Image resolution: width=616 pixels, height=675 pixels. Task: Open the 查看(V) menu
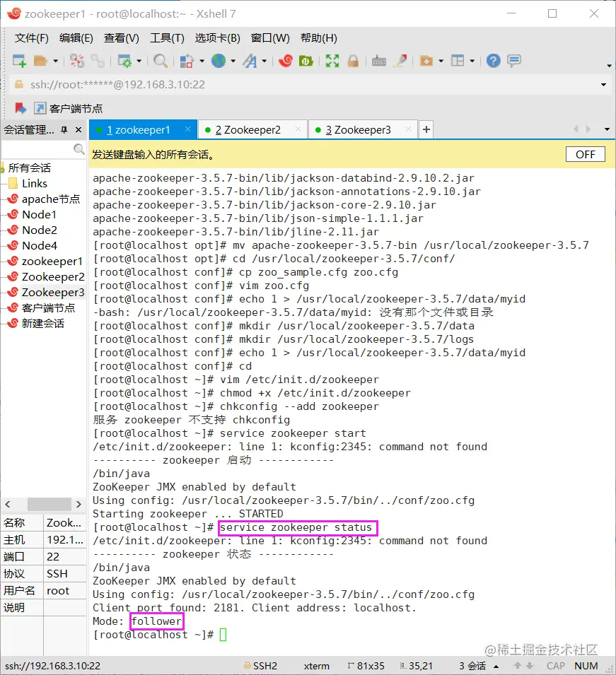click(122, 38)
